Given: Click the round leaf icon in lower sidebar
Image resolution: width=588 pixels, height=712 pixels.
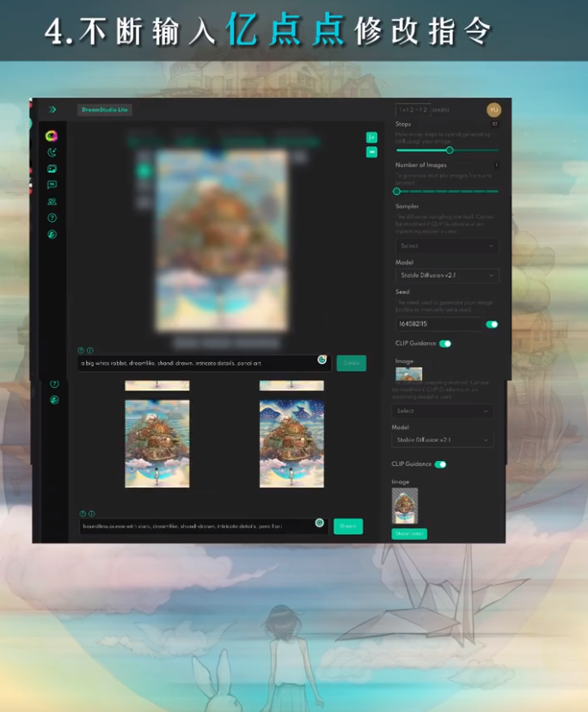Looking at the screenshot, I should pyautogui.click(x=54, y=400).
